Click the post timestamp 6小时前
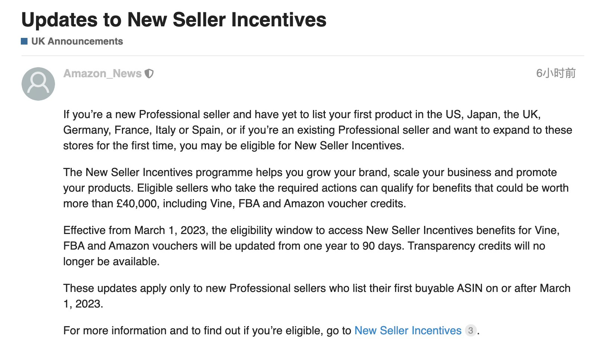Viewport: 611px width, 364px height. tap(556, 73)
